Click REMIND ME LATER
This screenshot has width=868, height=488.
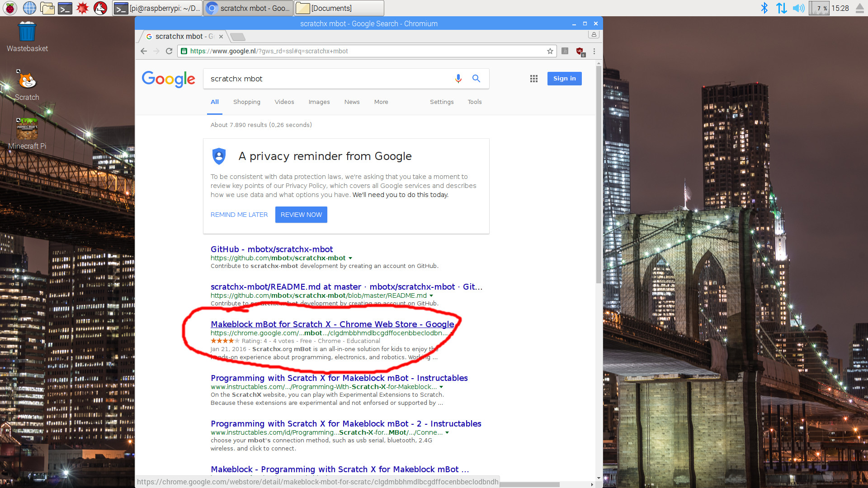pos(239,215)
